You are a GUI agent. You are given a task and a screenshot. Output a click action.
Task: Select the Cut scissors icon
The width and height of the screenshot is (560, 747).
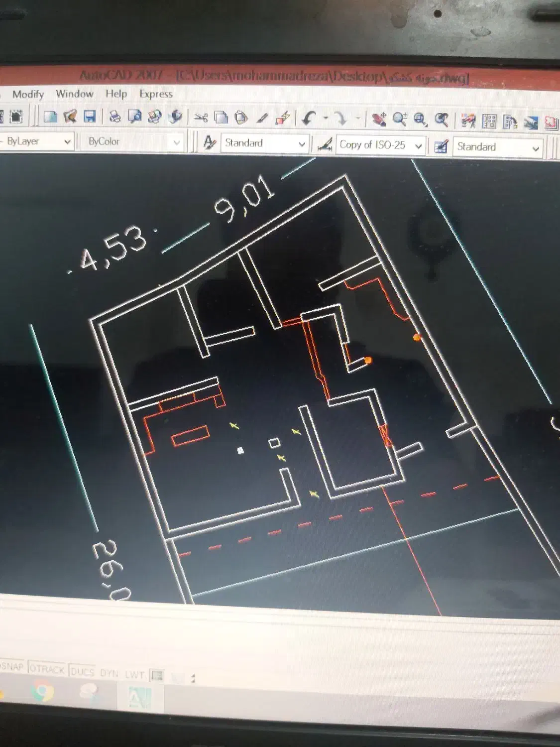201,118
